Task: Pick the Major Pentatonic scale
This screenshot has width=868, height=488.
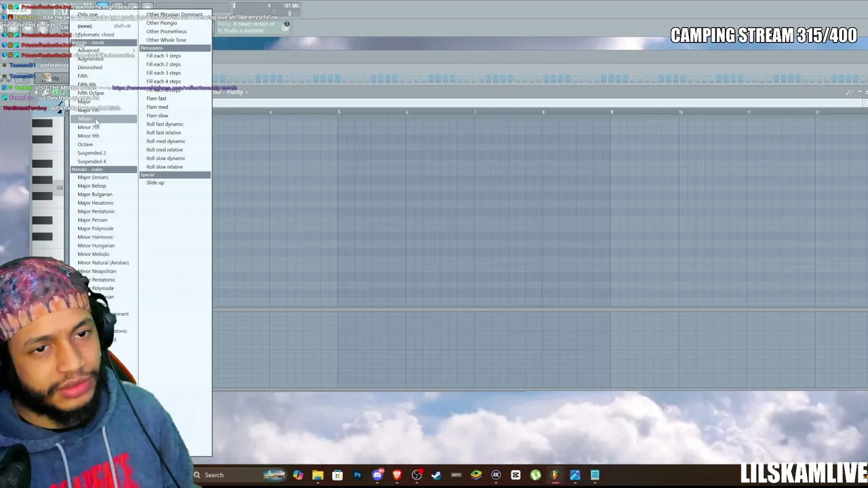Action: coord(104,211)
